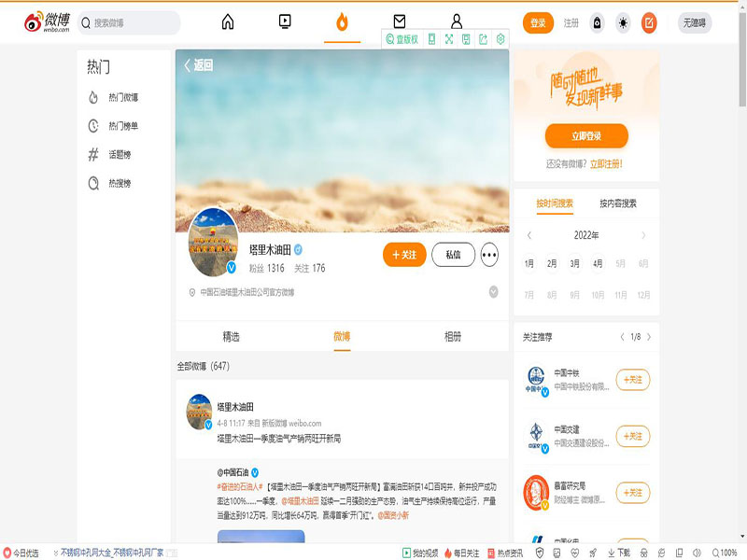747x560 pixels.
Task: Click the share export icon in green toolbar
Action: point(483,39)
